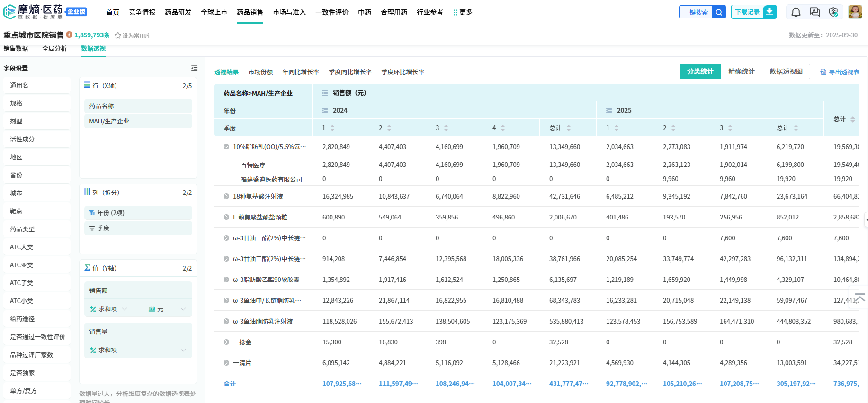Click the download records arrow icon
Image resolution: width=868 pixels, height=403 pixels.
[770, 12]
